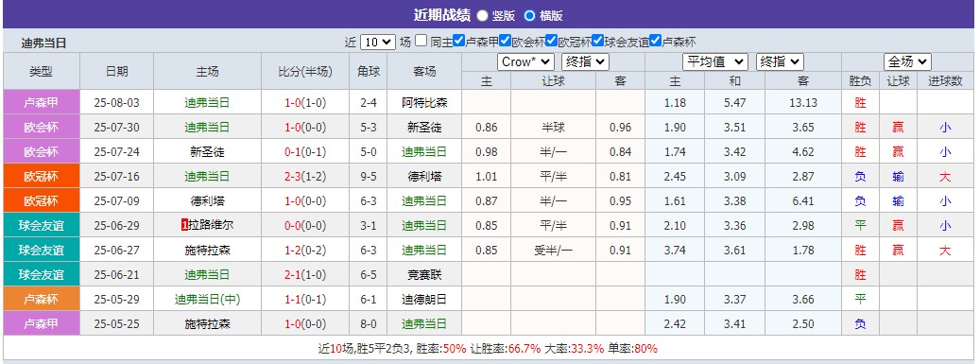Uncheck the 欧会杯 league checkbox

click(x=506, y=42)
